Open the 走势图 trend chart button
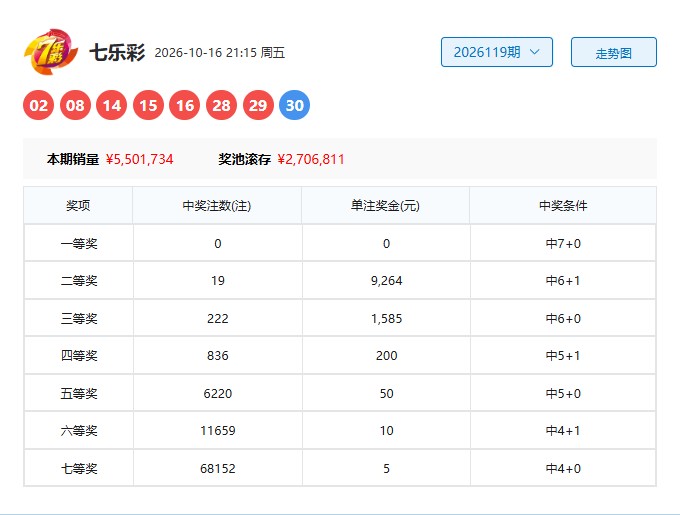This screenshot has width=680, height=515. tap(614, 52)
